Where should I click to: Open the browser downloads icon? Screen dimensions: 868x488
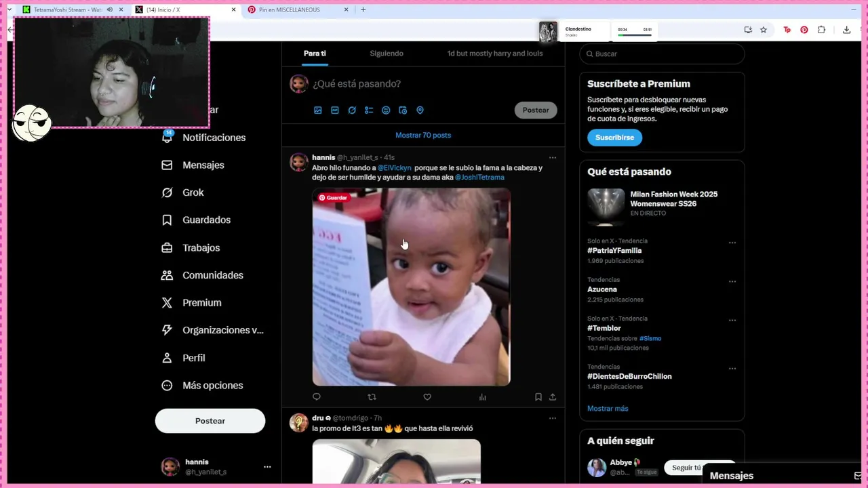846,30
